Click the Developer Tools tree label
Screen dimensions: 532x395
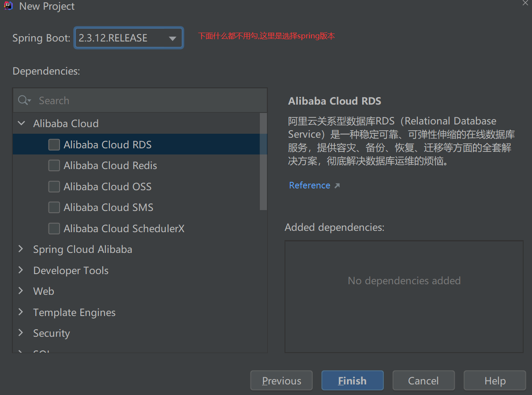71,271
